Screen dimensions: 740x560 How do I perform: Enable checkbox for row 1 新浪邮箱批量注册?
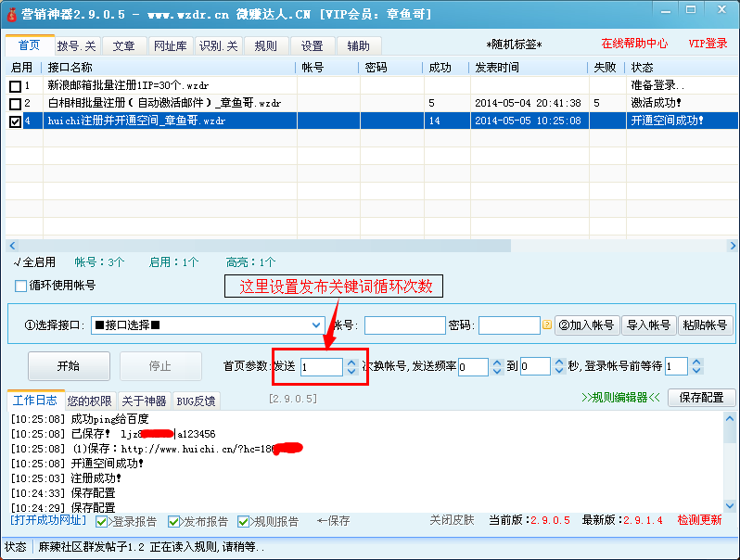pyautogui.click(x=15, y=86)
